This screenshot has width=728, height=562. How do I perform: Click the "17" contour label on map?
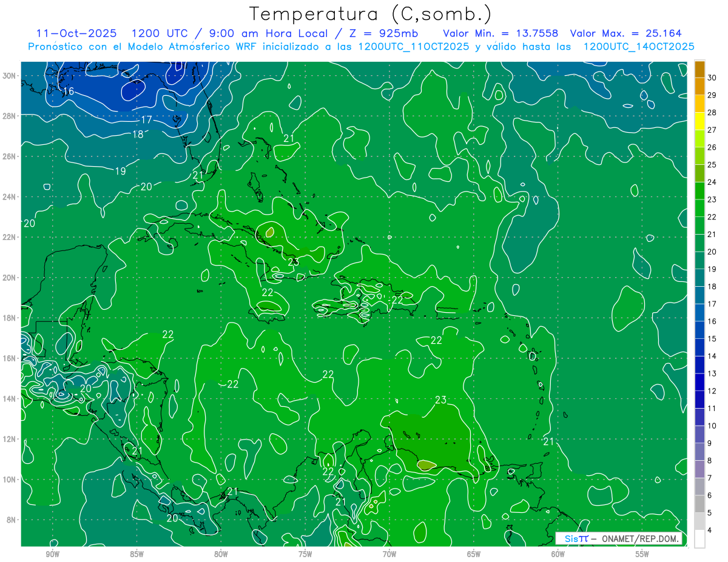tap(147, 119)
